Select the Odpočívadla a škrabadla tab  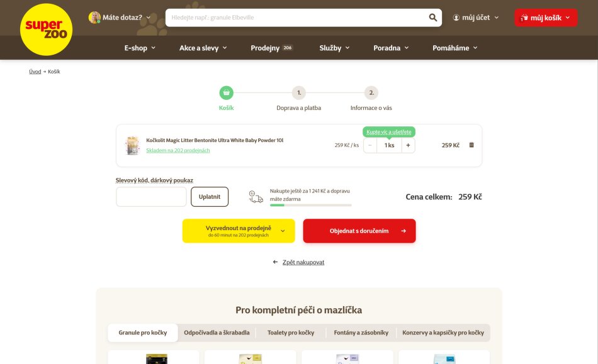click(217, 333)
